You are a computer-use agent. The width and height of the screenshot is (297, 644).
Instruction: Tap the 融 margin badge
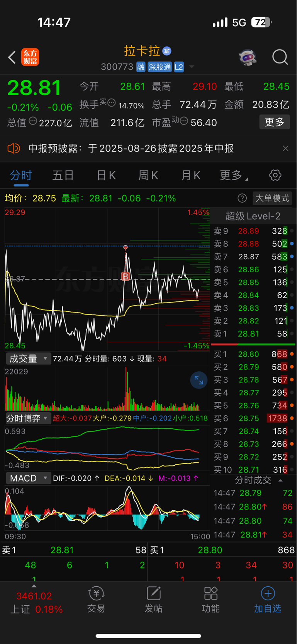click(141, 67)
